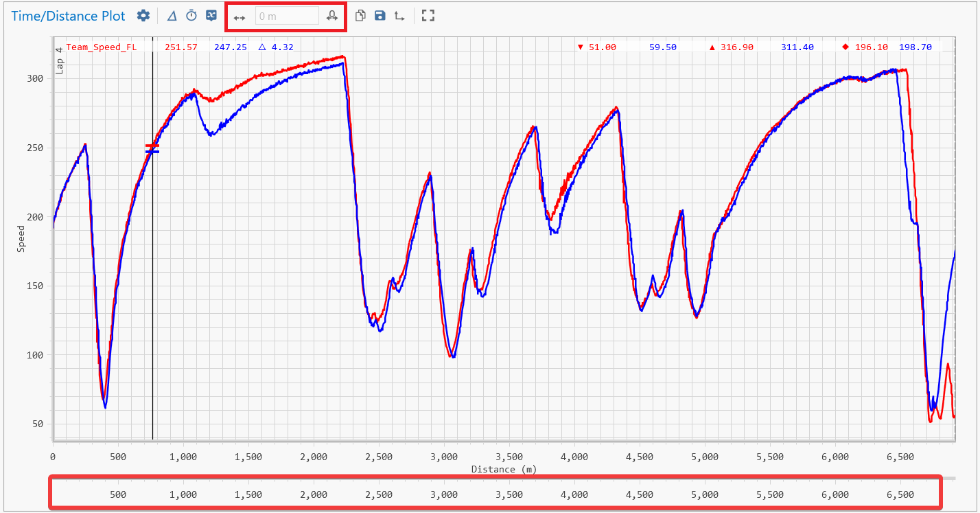Click the Time/Distance Plot title
This screenshot has height=513, width=980.
[x=69, y=16]
